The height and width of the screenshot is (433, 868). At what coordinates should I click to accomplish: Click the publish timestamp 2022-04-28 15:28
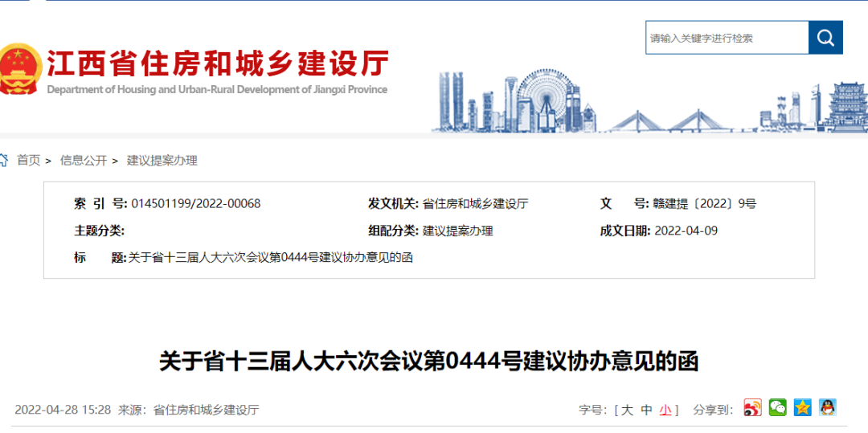[x=63, y=410]
